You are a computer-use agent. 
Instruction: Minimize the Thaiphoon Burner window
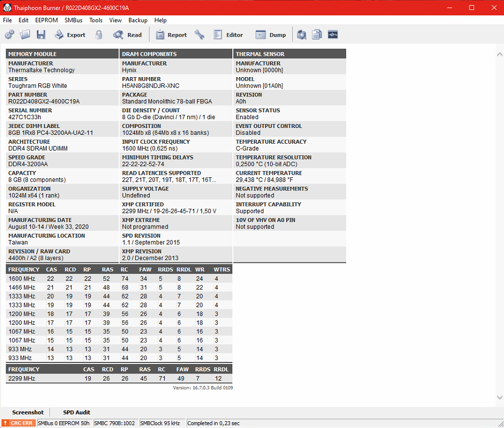click(449, 8)
